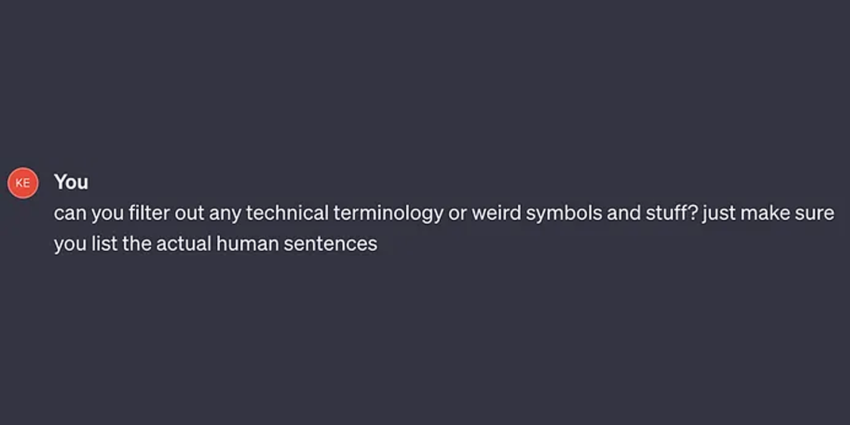
Task: Click the word "the" before actual
Action: pyautogui.click(x=137, y=244)
